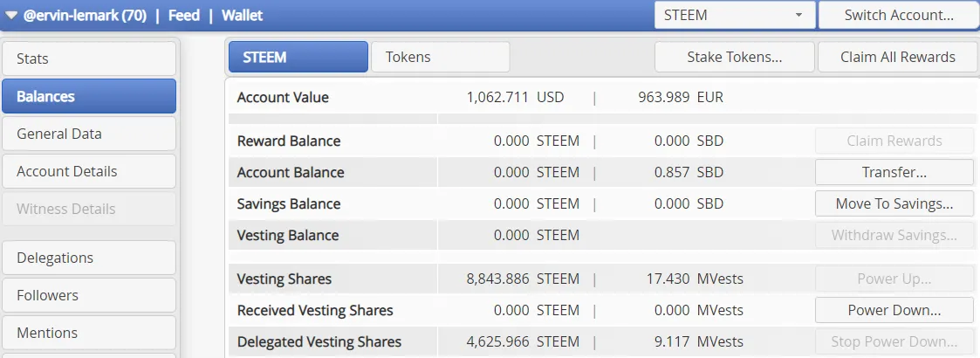The width and height of the screenshot is (980, 358).
Task: Click the Power Down... button
Action: click(894, 311)
